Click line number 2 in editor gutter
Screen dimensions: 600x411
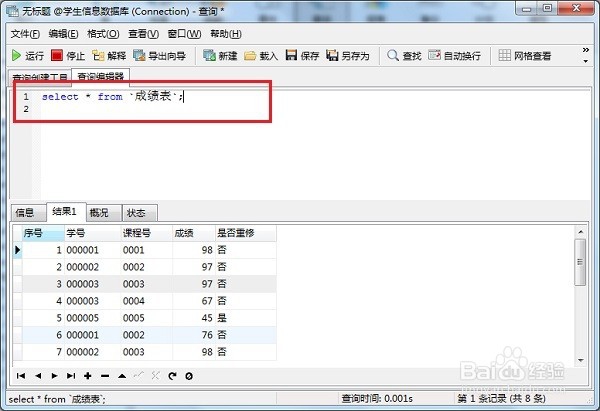26,109
